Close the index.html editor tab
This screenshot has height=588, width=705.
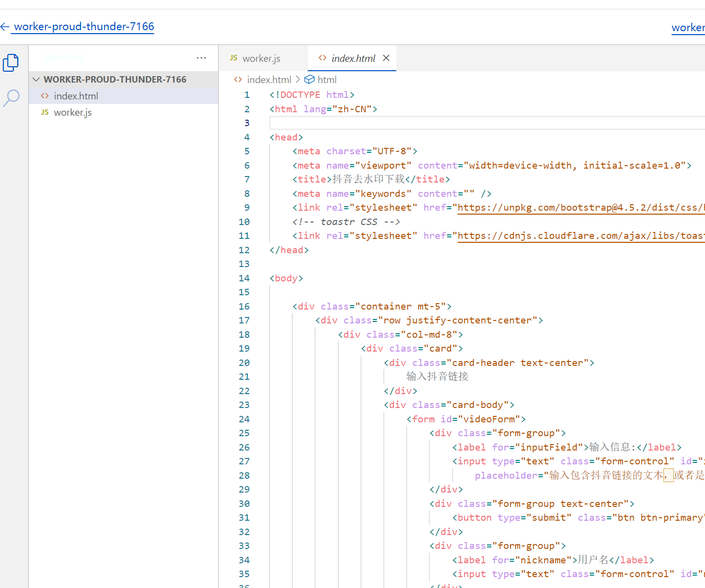pos(386,58)
